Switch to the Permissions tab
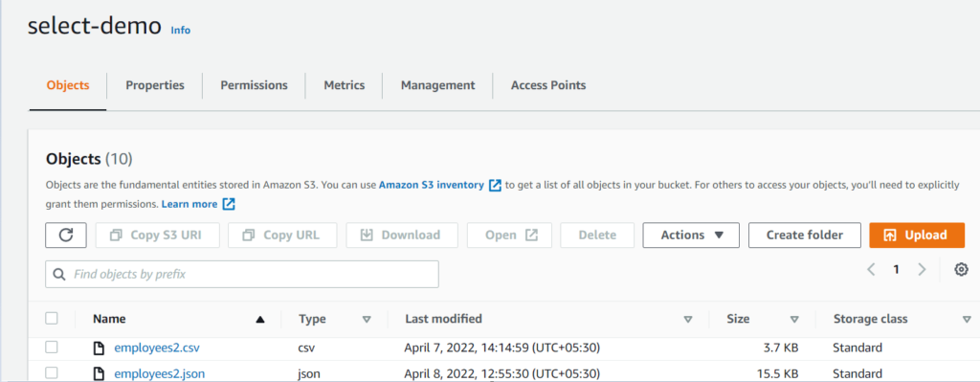The height and width of the screenshot is (382, 980). click(x=254, y=85)
